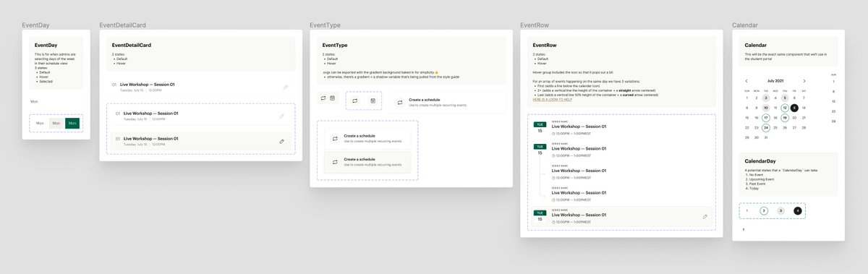Click 'July 2021' month title in calendar
The width and height of the screenshot is (868, 274).
(x=775, y=81)
